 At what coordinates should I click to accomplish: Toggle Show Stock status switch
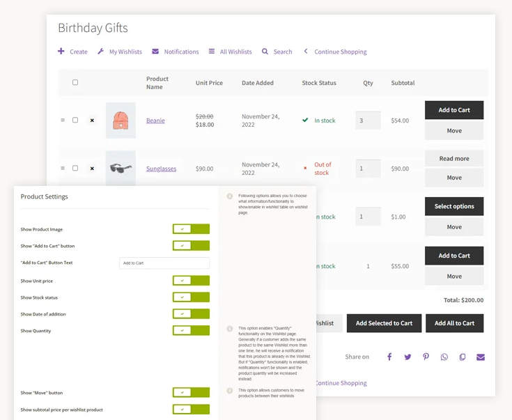pyautogui.click(x=191, y=297)
